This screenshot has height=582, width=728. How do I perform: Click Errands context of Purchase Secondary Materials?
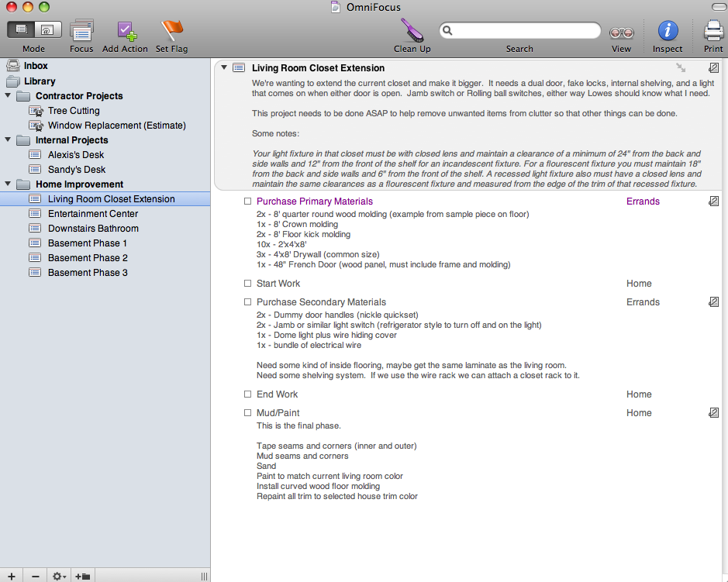643,302
